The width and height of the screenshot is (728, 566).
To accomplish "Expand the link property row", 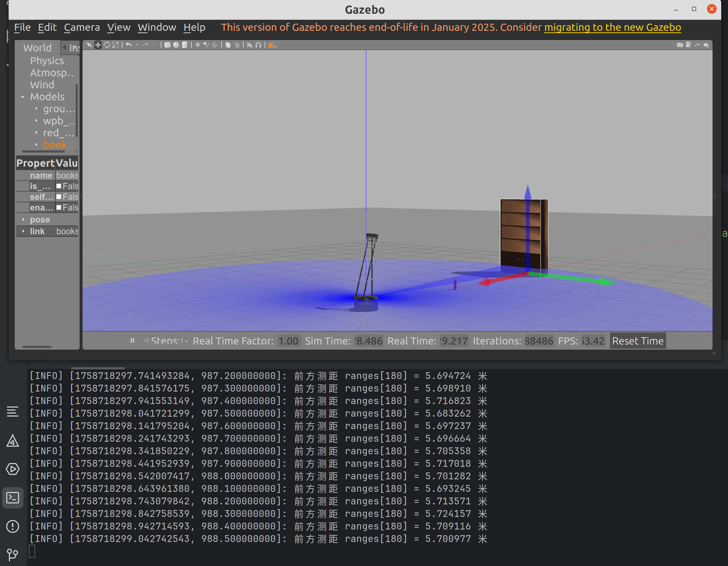I will click(x=23, y=231).
